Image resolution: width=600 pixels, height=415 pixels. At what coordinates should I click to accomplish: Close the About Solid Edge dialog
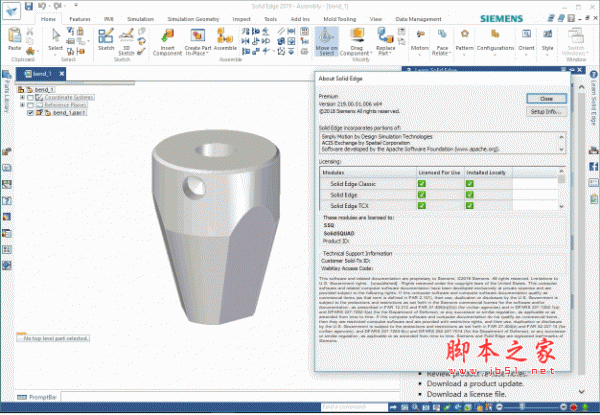coord(546,99)
